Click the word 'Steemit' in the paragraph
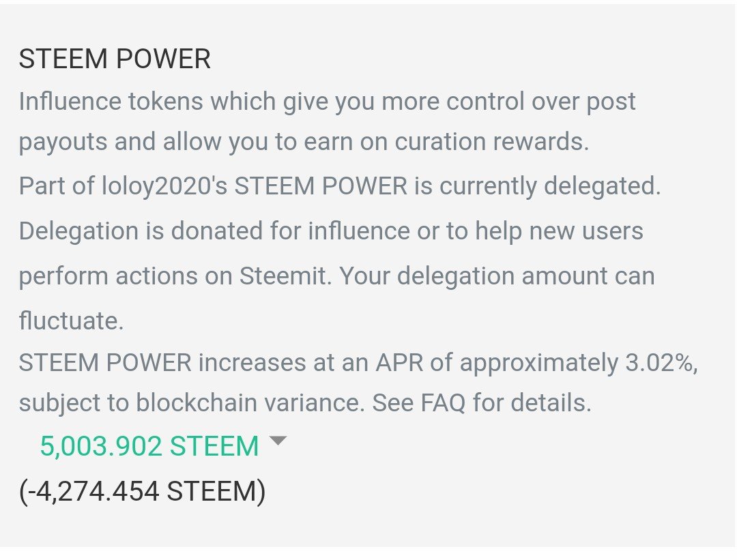This screenshot has width=737, height=560. click(x=285, y=276)
